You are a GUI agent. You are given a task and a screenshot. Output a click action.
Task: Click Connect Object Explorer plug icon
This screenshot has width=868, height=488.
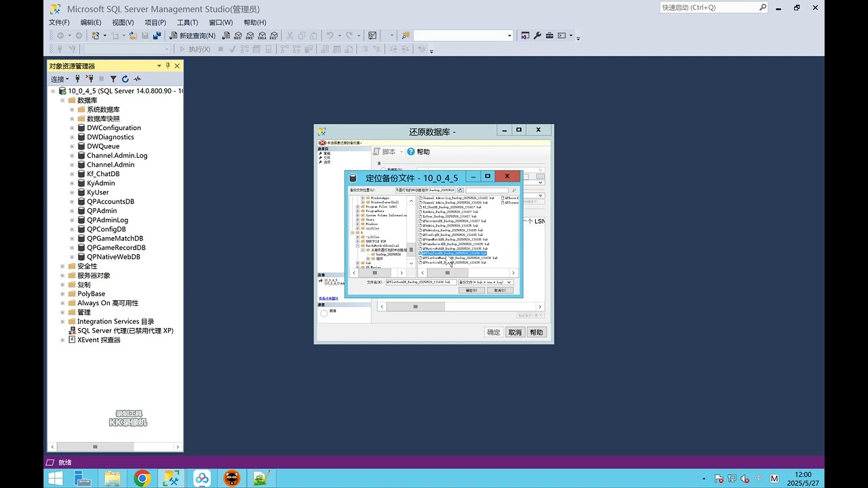click(x=78, y=79)
